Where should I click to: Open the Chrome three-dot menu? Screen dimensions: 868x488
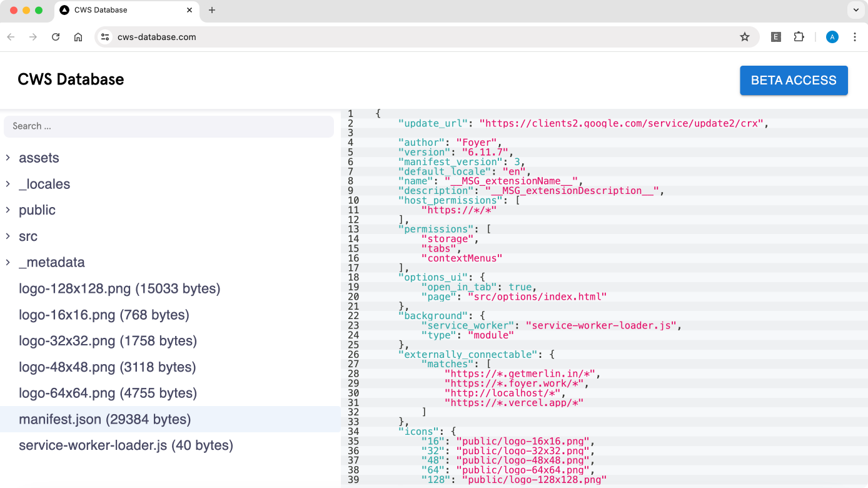(x=854, y=37)
